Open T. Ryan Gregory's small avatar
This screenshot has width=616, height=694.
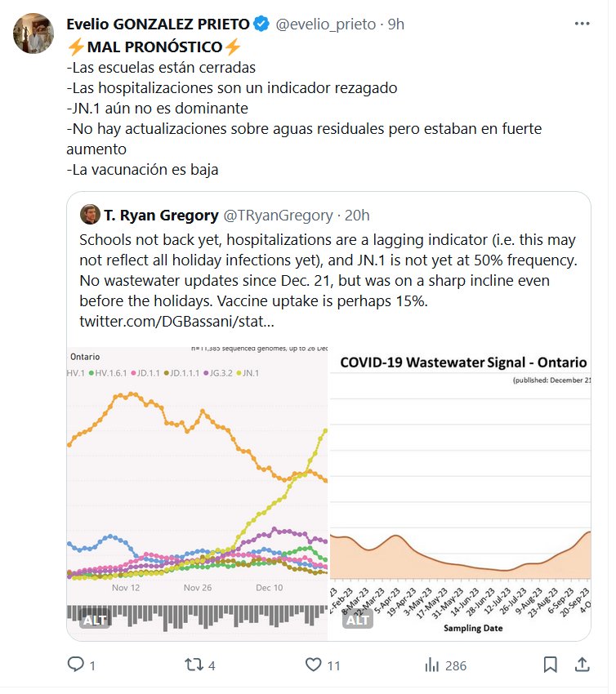(90, 216)
